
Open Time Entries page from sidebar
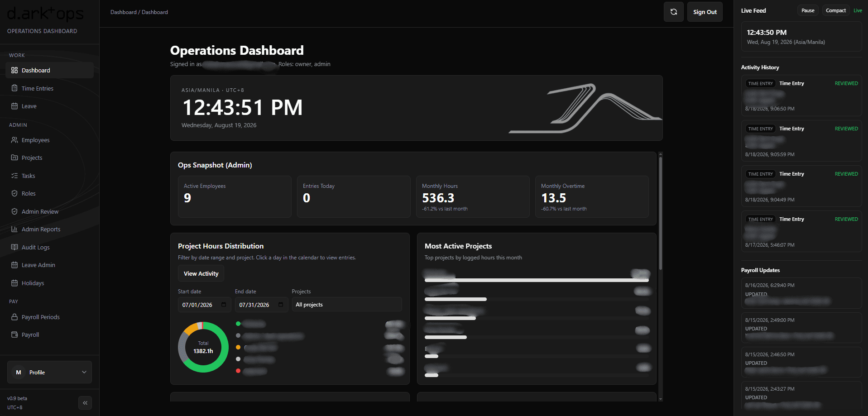pyautogui.click(x=50, y=88)
